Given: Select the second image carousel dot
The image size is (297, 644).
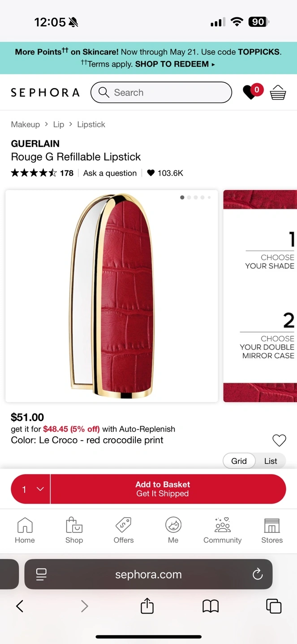Looking at the screenshot, I should [189, 197].
